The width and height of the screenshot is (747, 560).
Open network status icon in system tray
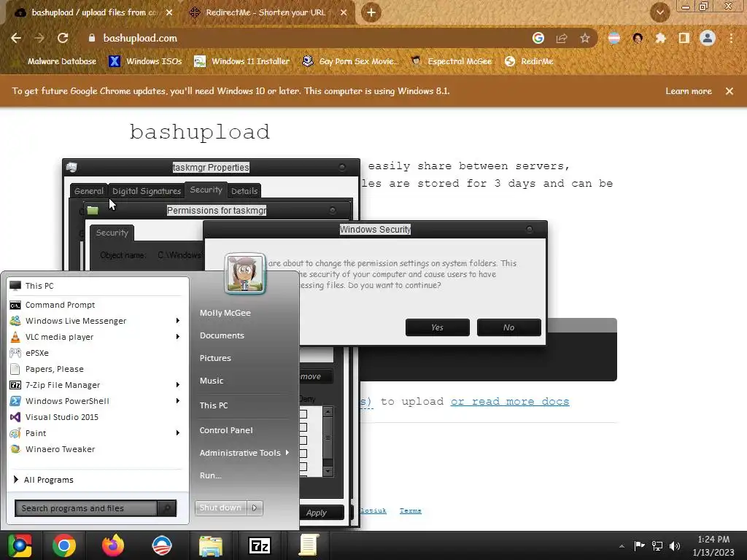coord(657,545)
